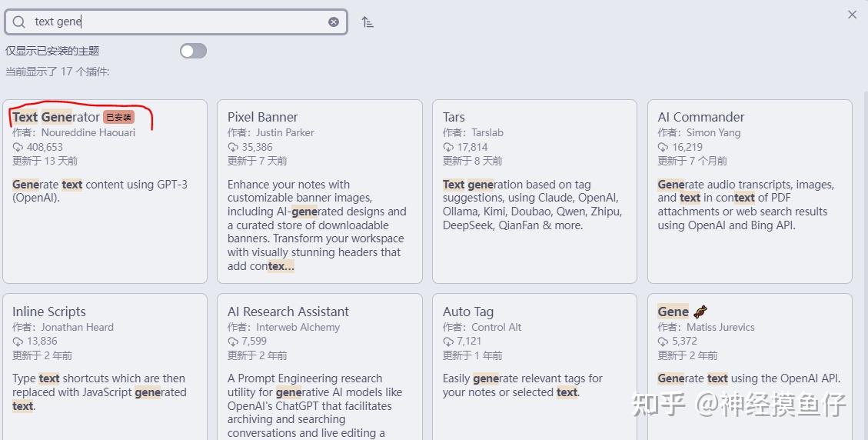Click the Gene candy emoji icon
868x440 pixels.
[700, 312]
